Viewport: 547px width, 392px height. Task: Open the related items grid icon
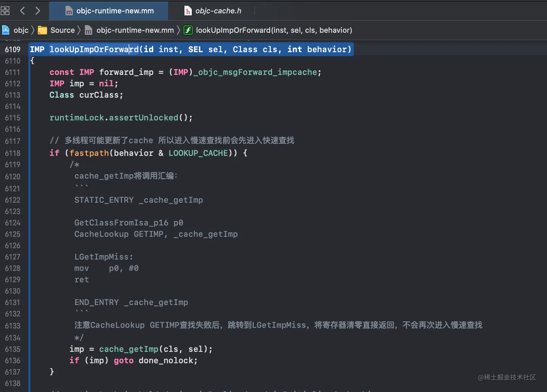[5, 11]
